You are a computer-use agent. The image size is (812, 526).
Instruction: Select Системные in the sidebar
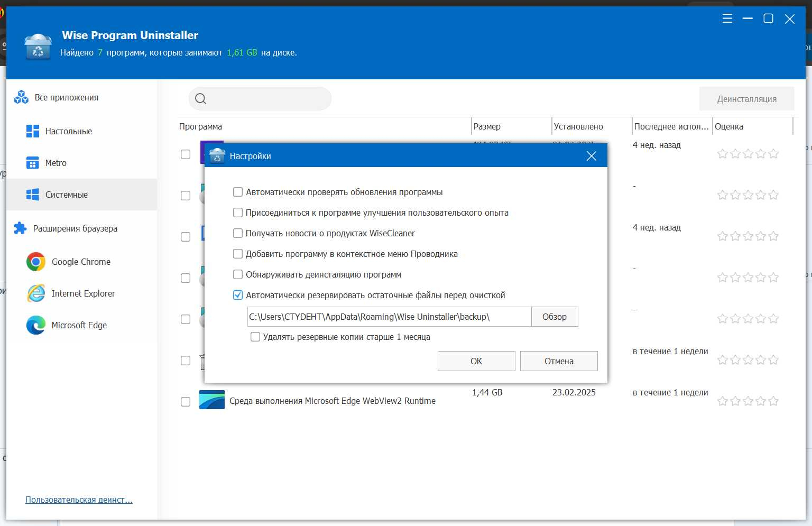click(x=82, y=195)
